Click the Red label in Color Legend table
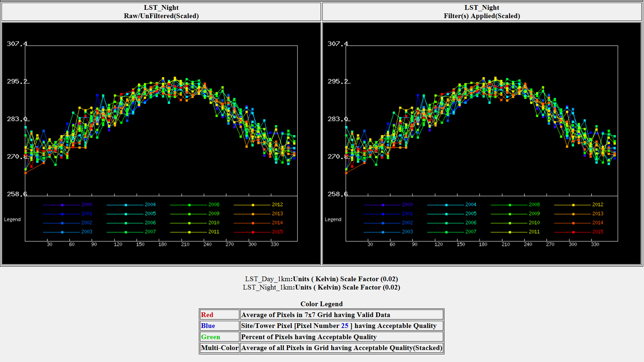 pyautogui.click(x=207, y=315)
